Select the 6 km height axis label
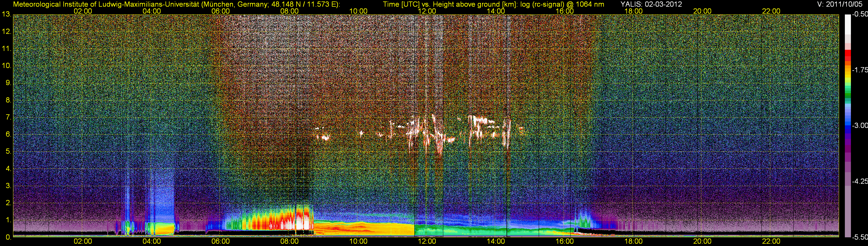This screenshot has height=246, width=868. 8,135
